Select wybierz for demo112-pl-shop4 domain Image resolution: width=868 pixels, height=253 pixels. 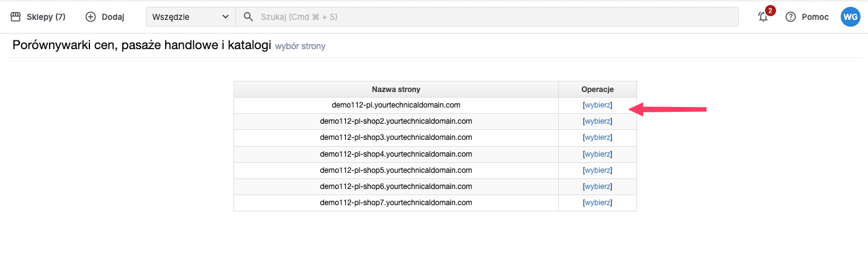pyautogui.click(x=598, y=154)
